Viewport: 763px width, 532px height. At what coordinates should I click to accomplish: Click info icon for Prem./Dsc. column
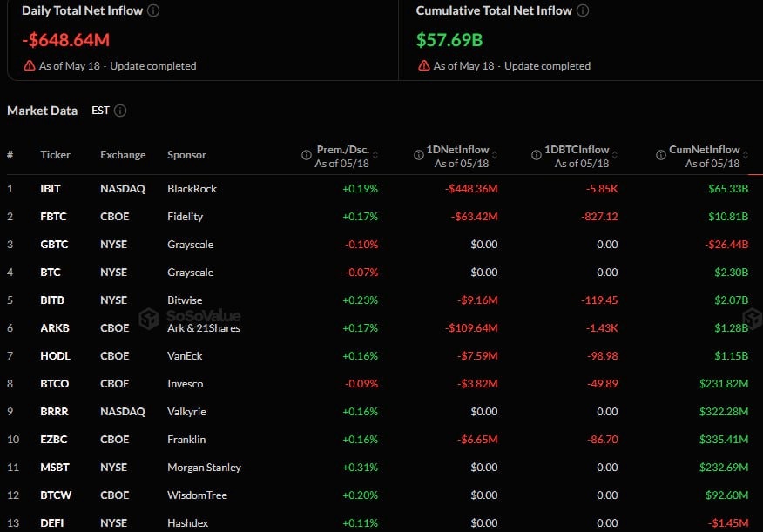(x=306, y=155)
